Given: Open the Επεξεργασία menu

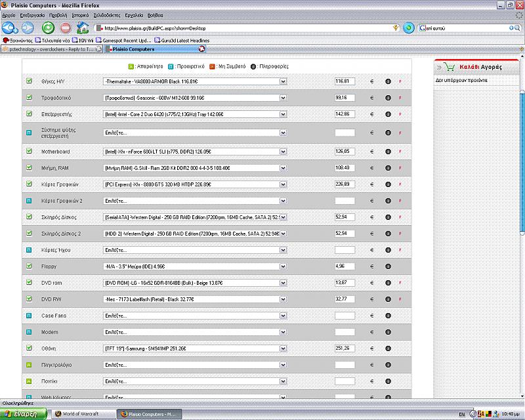Looking at the screenshot, I should coord(32,15).
